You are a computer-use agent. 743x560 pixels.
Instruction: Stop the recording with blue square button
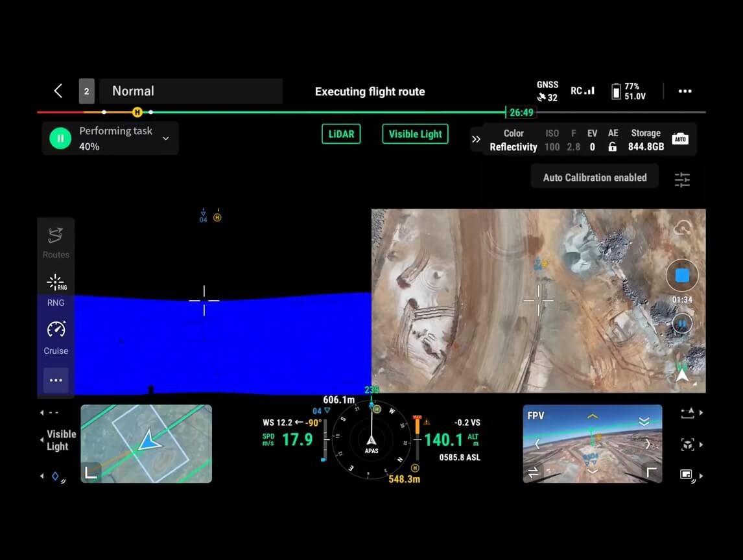coord(682,276)
